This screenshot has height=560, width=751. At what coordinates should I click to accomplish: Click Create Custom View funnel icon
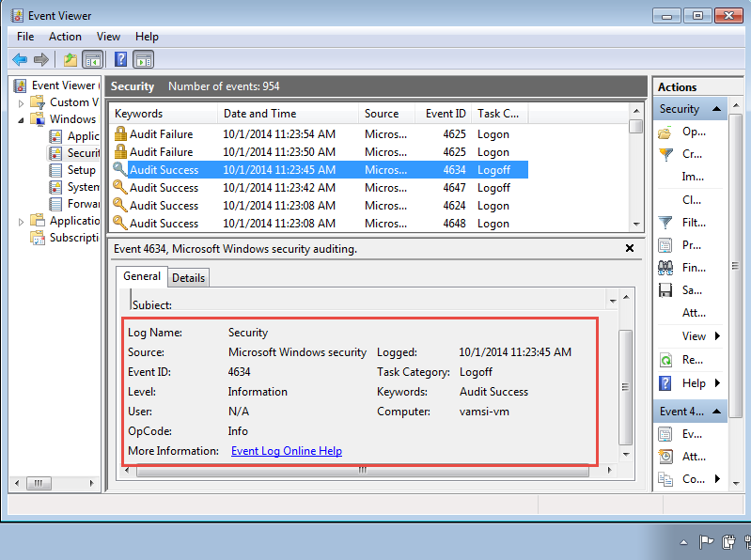tap(665, 154)
